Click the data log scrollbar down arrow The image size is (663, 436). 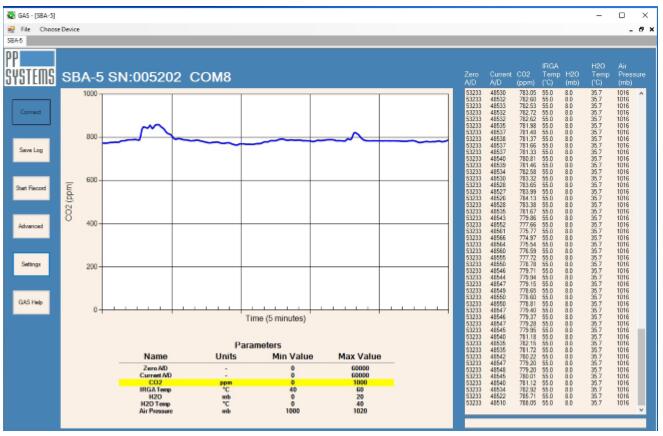(x=641, y=409)
